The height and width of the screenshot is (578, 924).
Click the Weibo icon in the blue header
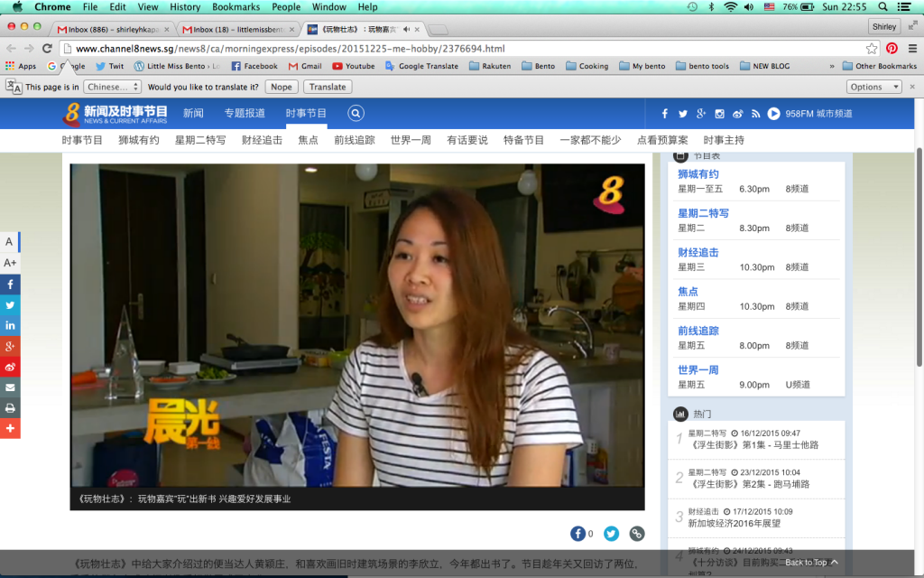[x=738, y=113]
